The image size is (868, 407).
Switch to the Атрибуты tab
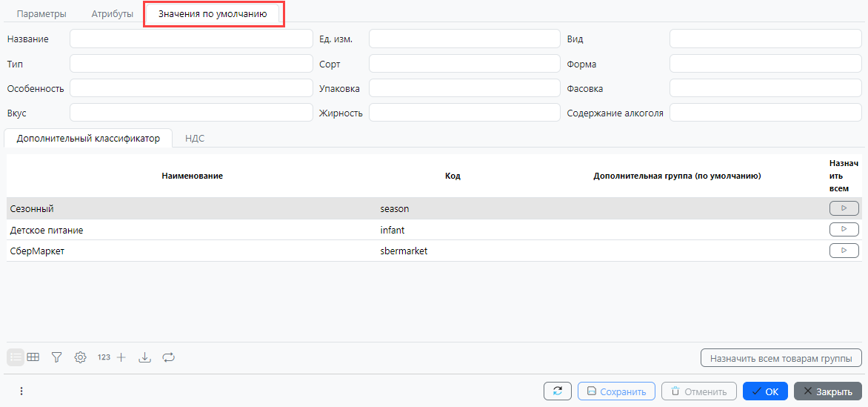113,14
